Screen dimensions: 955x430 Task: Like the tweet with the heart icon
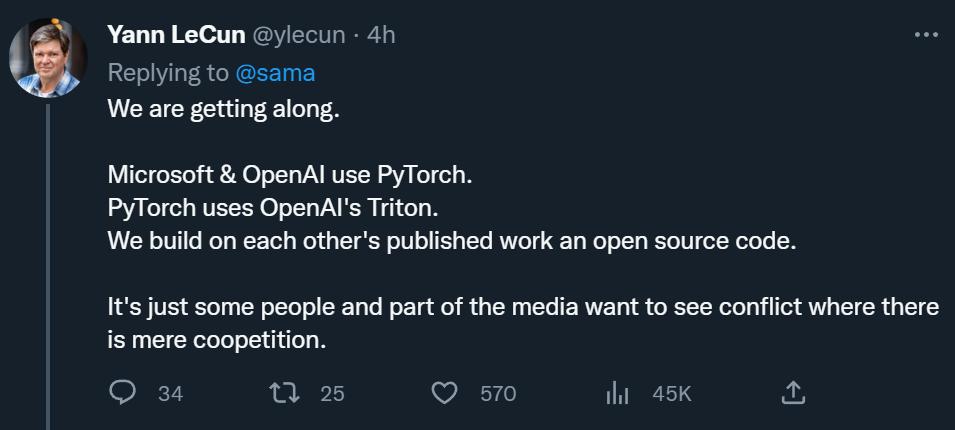tap(444, 393)
